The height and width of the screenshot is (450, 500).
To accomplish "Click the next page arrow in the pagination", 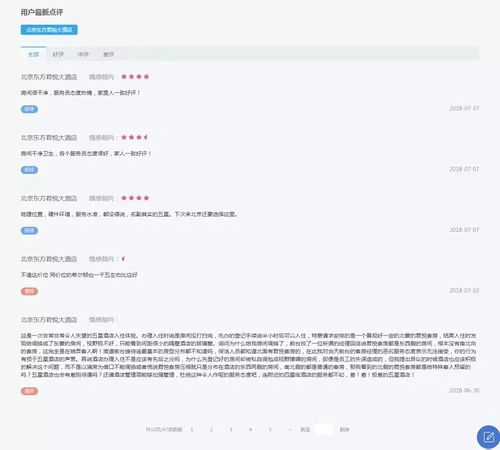I will pyautogui.click(x=290, y=430).
